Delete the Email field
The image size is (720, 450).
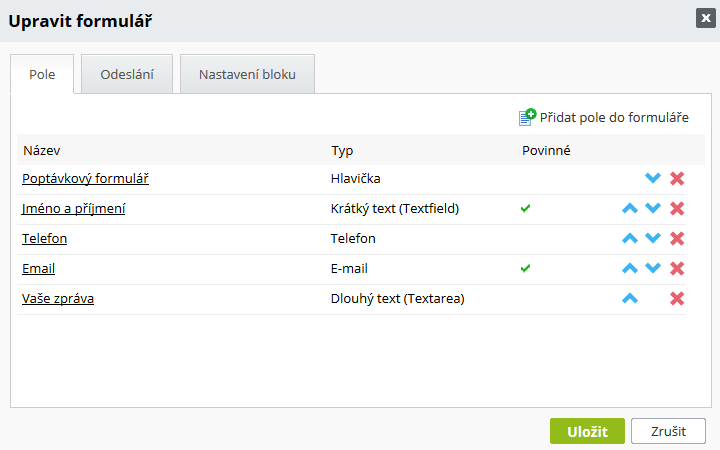coord(677,268)
